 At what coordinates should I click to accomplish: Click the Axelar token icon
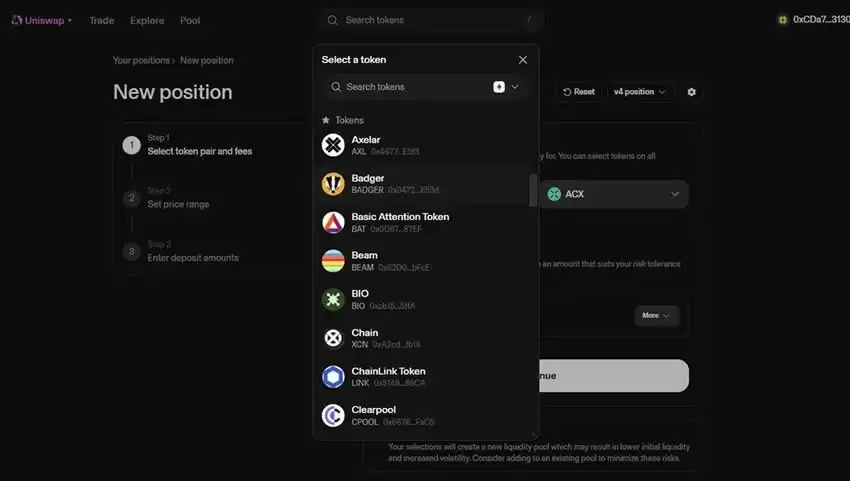(333, 145)
